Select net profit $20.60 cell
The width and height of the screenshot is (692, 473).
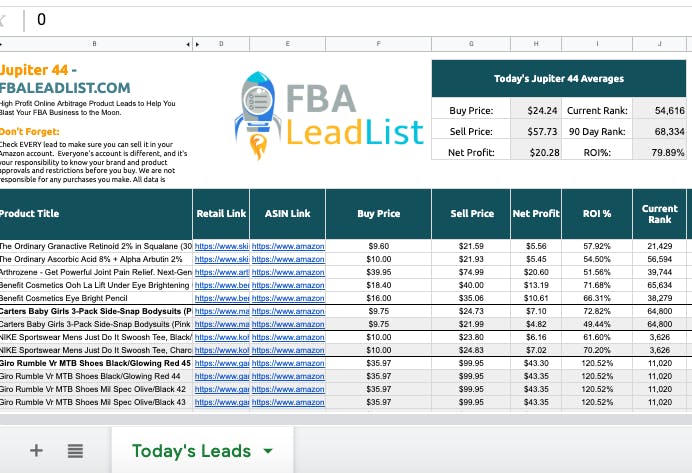[536, 272]
